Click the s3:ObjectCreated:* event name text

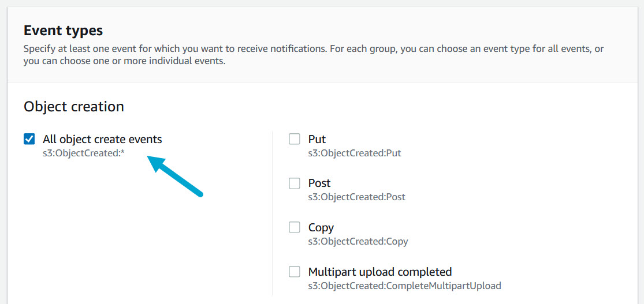[84, 153]
